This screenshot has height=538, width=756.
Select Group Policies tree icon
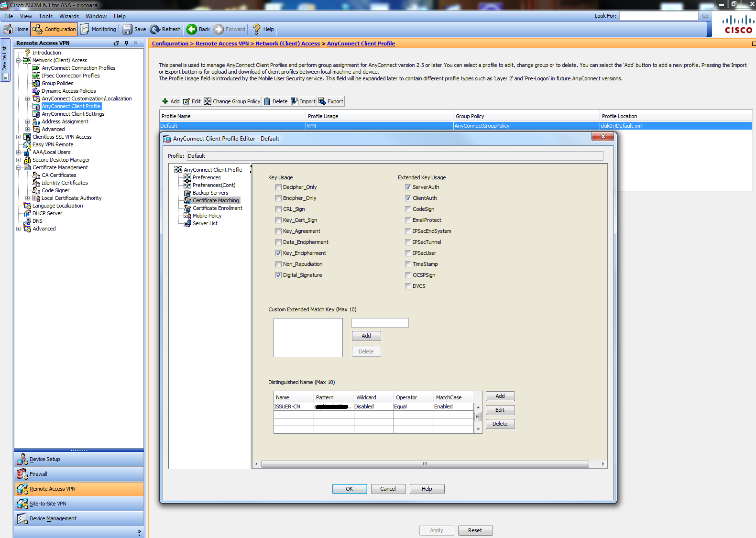click(36, 83)
